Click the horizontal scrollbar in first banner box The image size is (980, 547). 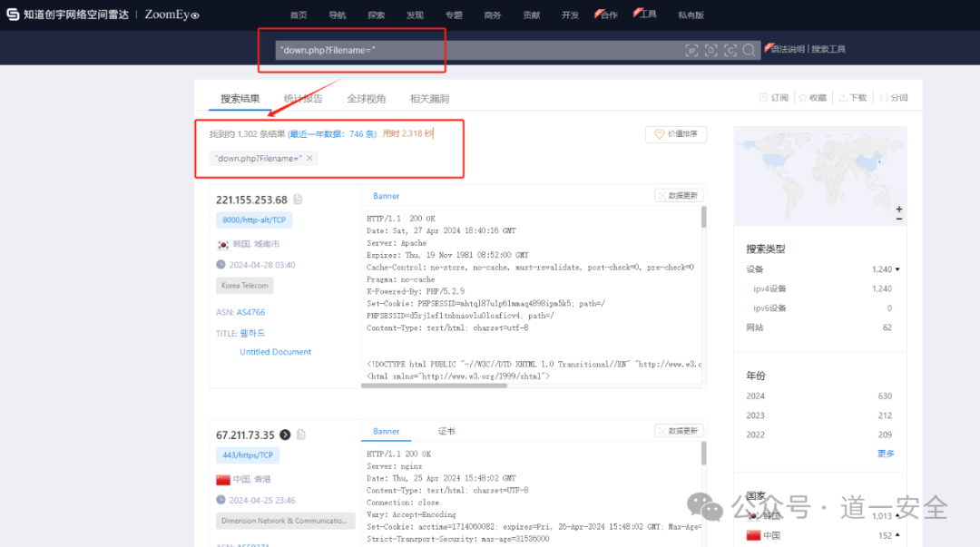(x=435, y=386)
